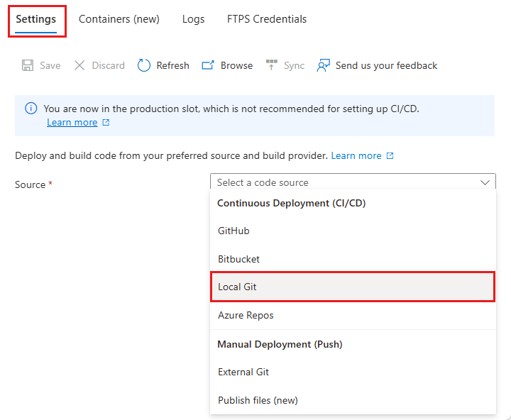
Task: Click the feedback person icon
Action: 323,65
